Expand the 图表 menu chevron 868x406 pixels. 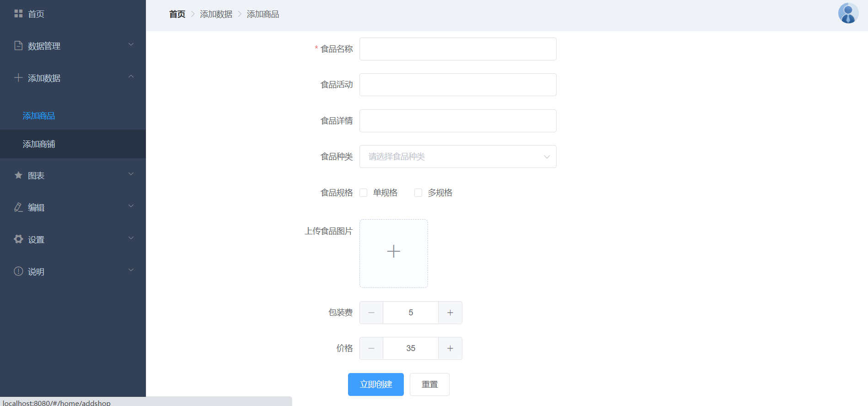pyautogui.click(x=131, y=174)
